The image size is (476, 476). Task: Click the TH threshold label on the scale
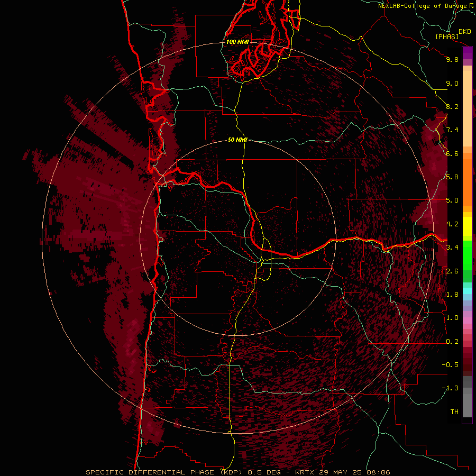pyautogui.click(x=454, y=412)
